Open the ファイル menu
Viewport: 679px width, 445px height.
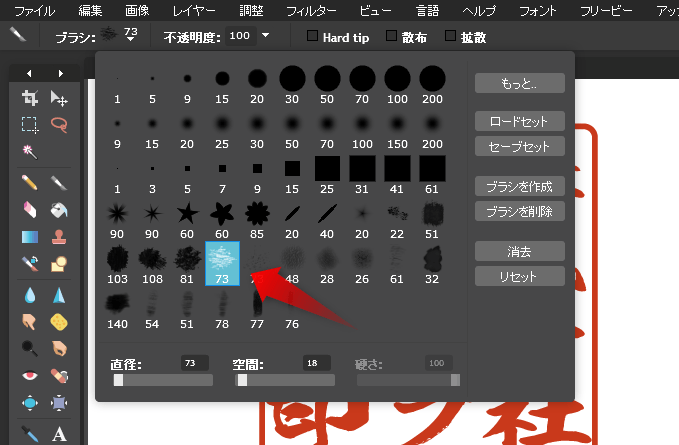pos(35,11)
